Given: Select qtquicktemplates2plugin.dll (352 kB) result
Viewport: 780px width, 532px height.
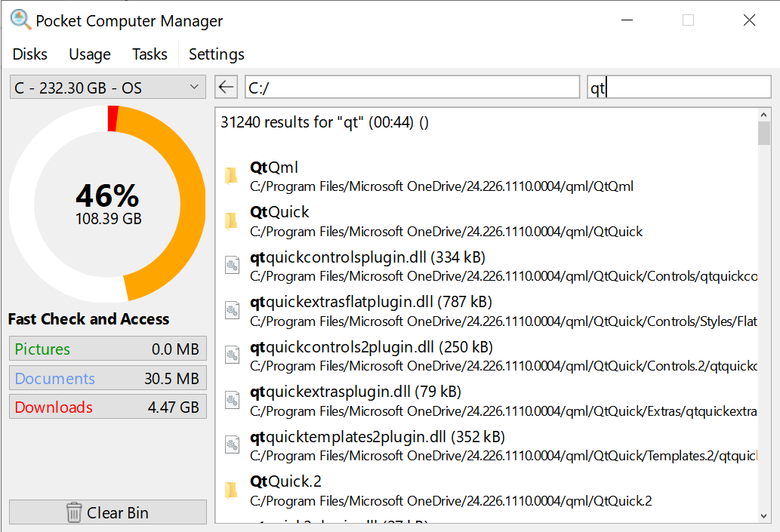Looking at the screenshot, I should tap(377, 436).
